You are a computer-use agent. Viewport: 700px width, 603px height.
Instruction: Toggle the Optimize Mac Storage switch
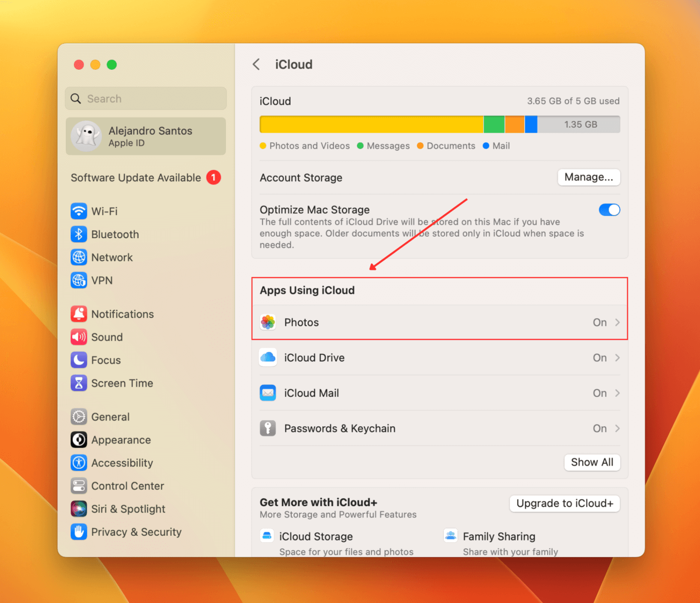(x=609, y=210)
